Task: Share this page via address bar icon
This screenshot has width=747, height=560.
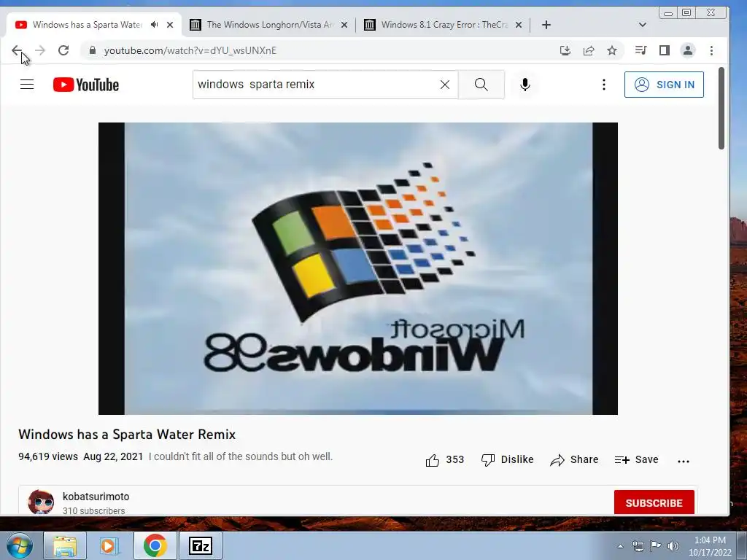Action: tap(589, 50)
